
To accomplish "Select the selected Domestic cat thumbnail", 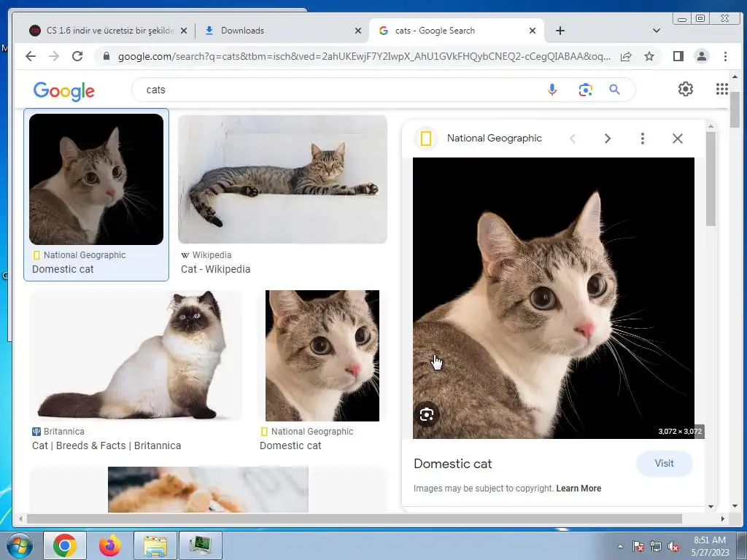I will pyautogui.click(x=96, y=179).
